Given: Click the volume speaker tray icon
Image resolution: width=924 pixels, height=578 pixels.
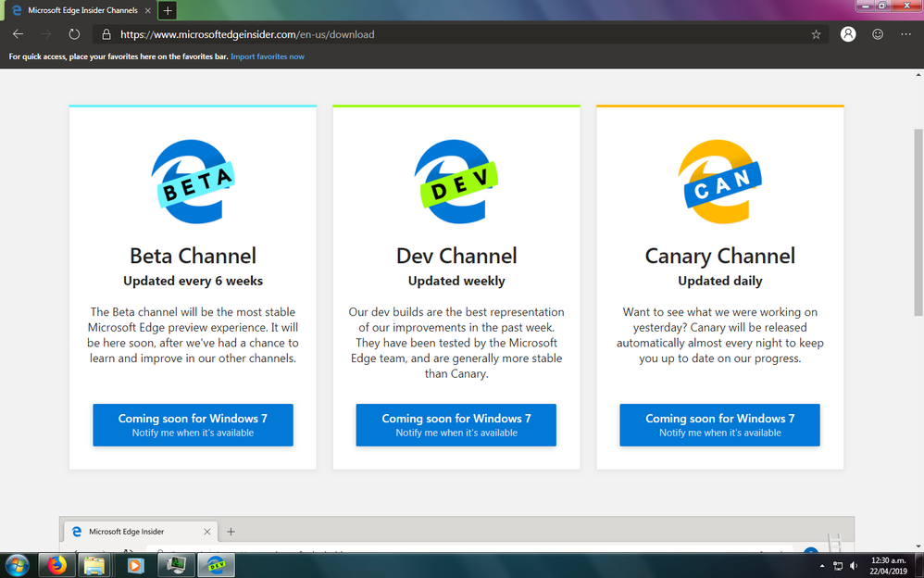Looking at the screenshot, I should [x=854, y=566].
